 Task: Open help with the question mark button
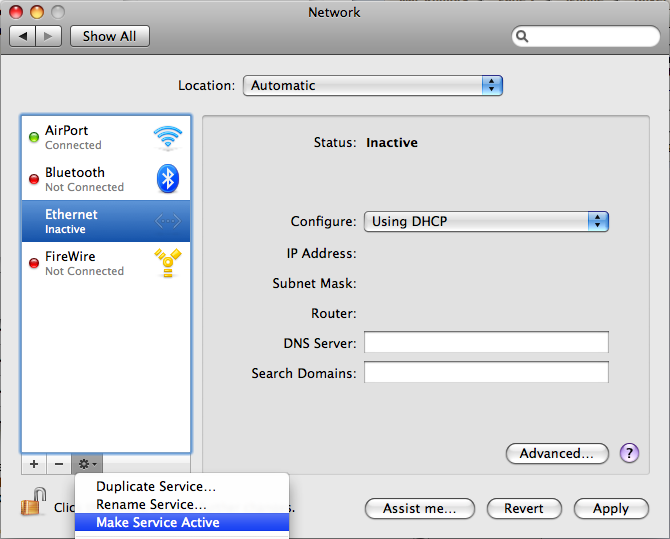pyautogui.click(x=629, y=453)
